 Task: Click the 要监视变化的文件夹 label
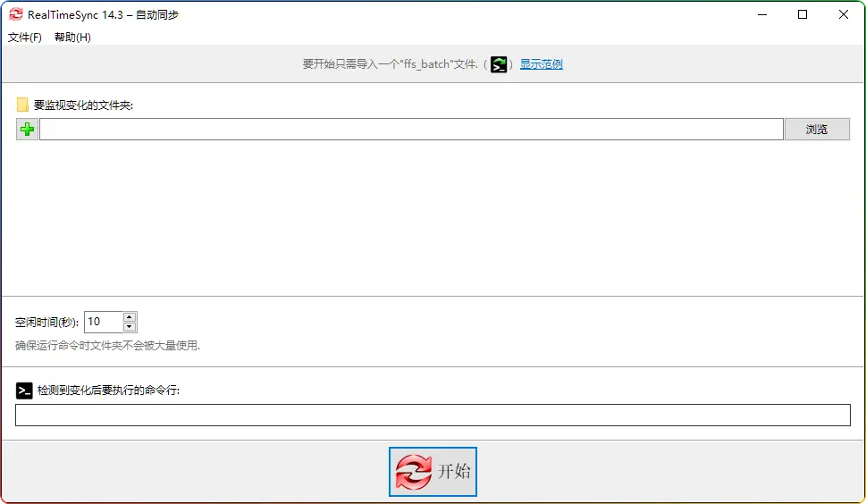(x=83, y=105)
